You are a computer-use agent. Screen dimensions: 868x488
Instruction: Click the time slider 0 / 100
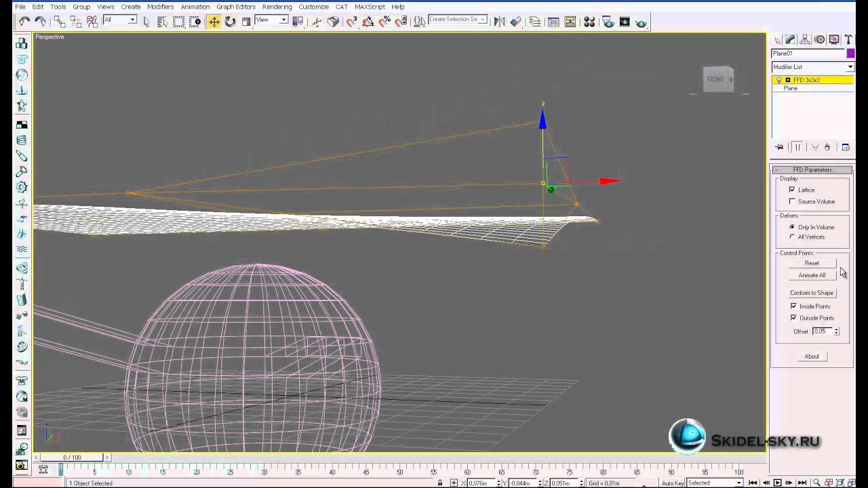tap(72, 457)
